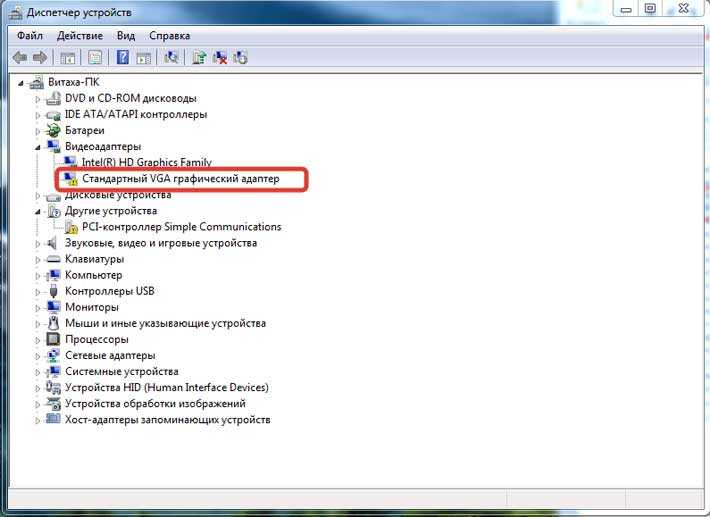Collapse the Витаха-ПК root node

[21, 83]
